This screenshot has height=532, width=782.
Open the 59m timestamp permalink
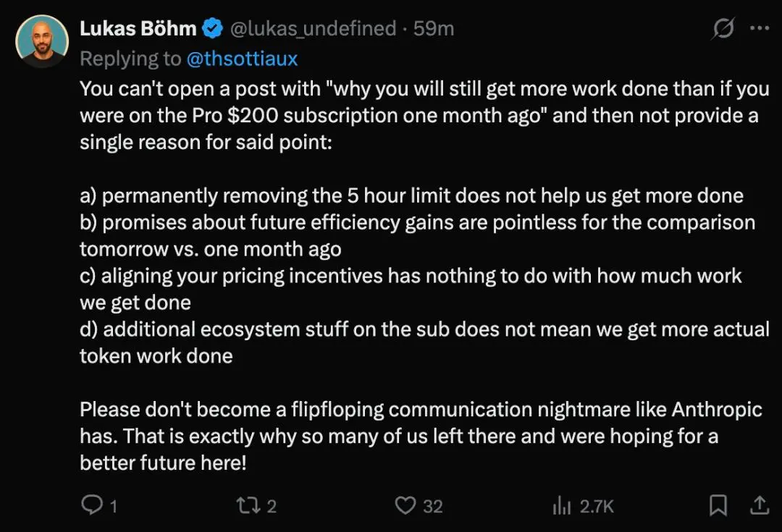[x=434, y=28]
